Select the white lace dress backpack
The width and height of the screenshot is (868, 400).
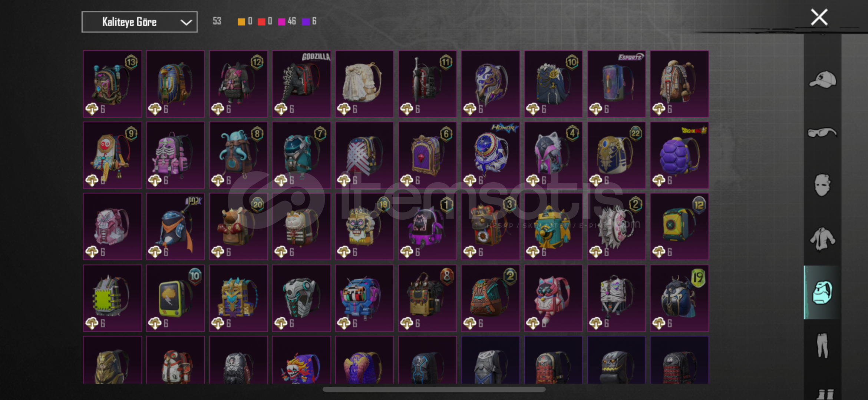pos(364,84)
